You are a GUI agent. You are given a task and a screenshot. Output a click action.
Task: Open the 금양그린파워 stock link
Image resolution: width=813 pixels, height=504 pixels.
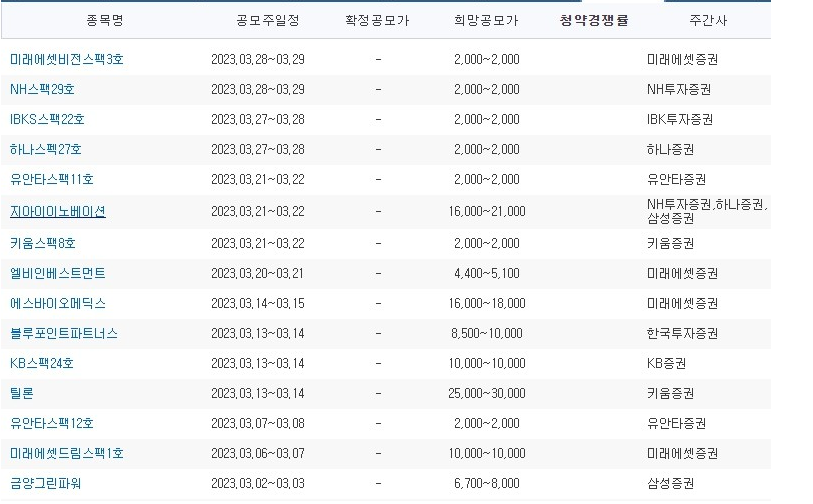point(46,484)
